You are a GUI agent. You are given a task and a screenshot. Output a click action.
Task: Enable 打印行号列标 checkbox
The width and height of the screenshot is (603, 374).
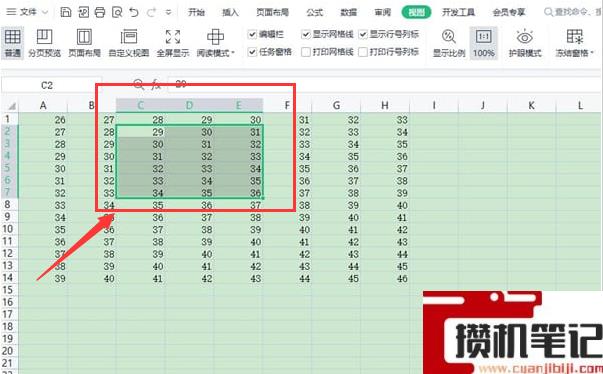(363, 52)
